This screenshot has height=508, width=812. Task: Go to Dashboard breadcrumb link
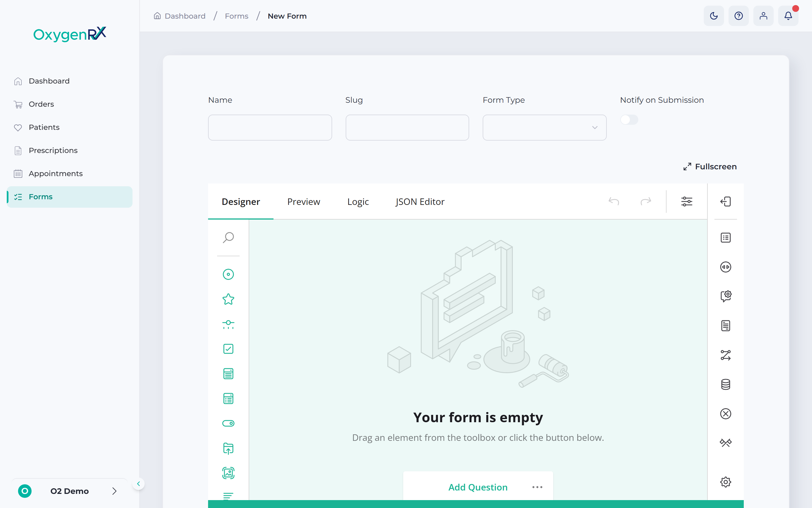(180, 16)
